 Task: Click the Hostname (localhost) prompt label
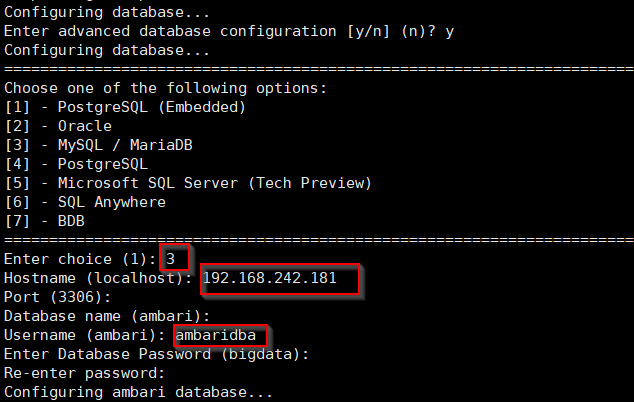point(98,278)
